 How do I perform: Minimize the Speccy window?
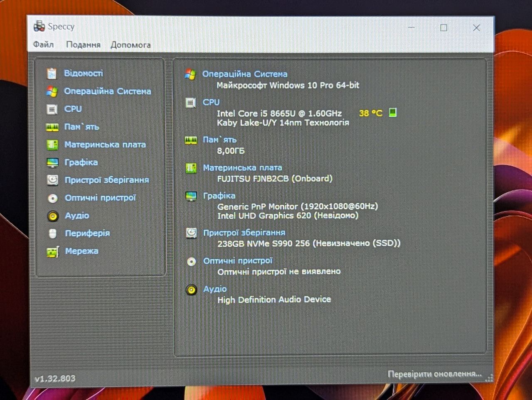[411, 27]
